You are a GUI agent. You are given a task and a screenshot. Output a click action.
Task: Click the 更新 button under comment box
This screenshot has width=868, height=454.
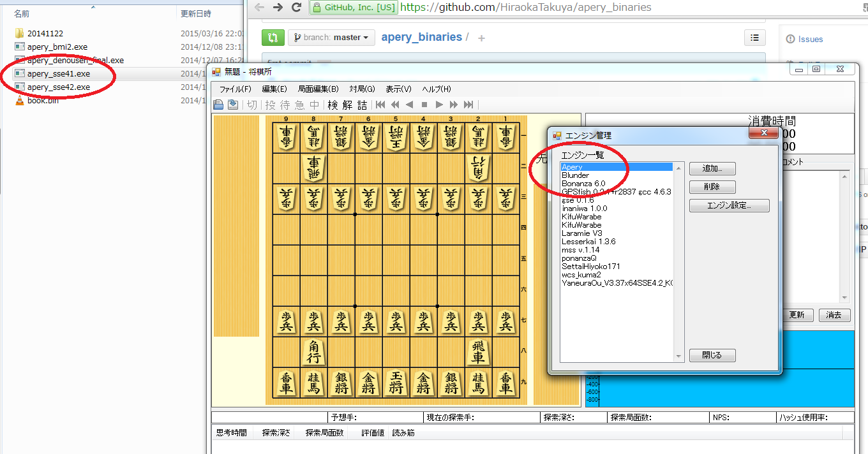[797, 315]
